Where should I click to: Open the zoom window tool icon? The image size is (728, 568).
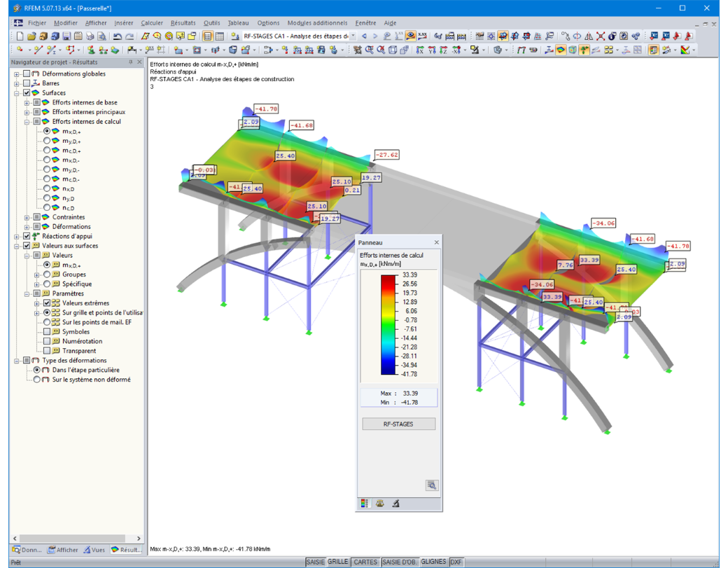(369, 50)
